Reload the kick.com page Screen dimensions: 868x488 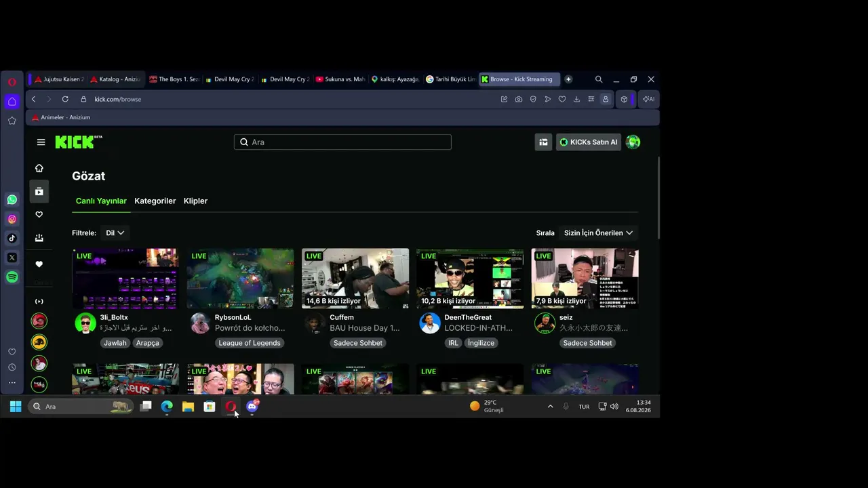(x=65, y=99)
